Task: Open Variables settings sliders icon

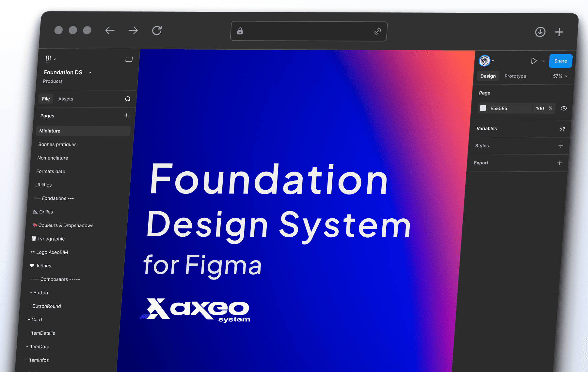Action: click(x=562, y=129)
